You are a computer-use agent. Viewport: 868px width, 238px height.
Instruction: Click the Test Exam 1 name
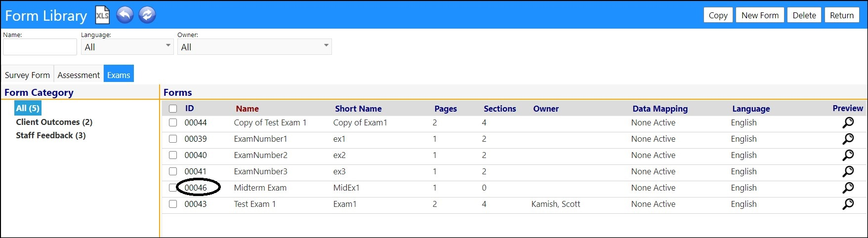point(255,204)
